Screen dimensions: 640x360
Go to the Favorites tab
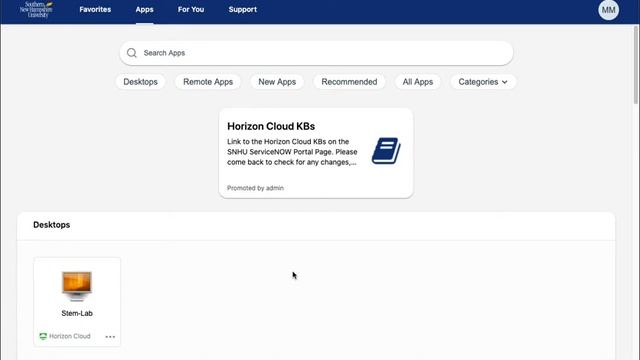(x=95, y=9)
